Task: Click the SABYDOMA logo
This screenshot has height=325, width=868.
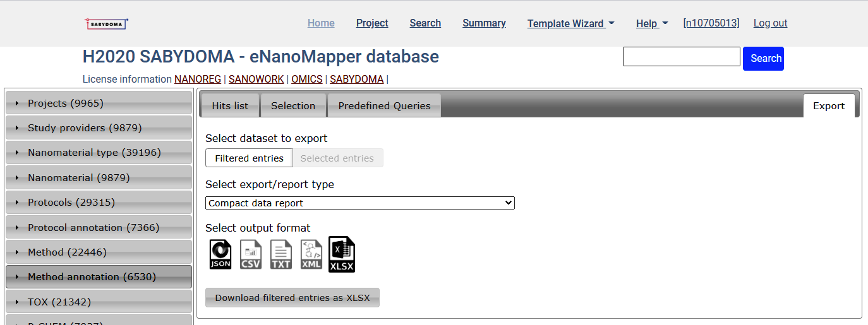Action: 106,23
